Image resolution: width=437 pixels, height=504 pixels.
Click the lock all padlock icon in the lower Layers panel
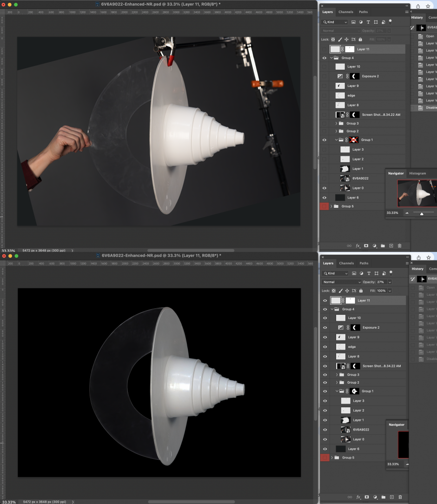click(x=361, y=291)
